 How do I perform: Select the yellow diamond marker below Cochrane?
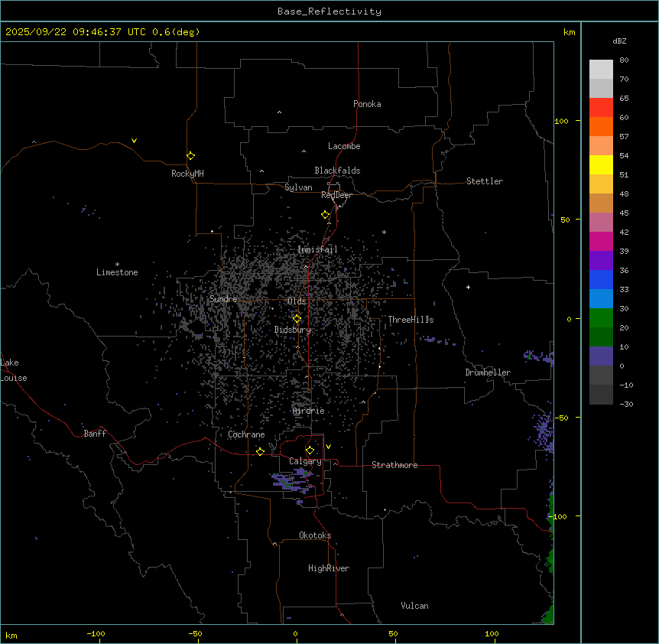point(260,452)
